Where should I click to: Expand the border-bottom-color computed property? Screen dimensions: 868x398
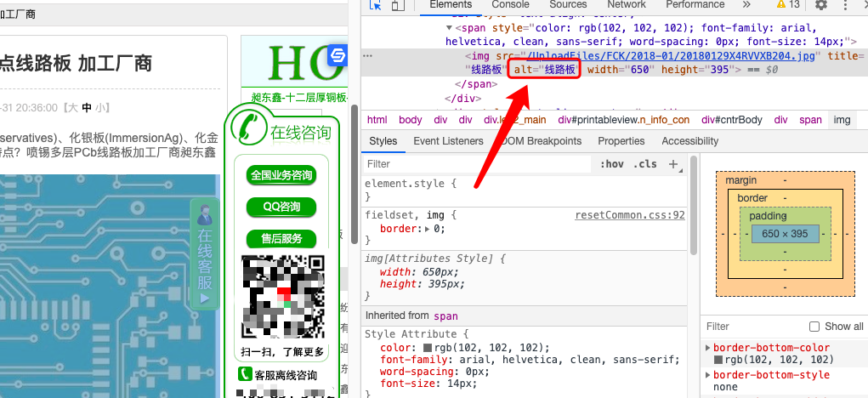click(707, 348)
